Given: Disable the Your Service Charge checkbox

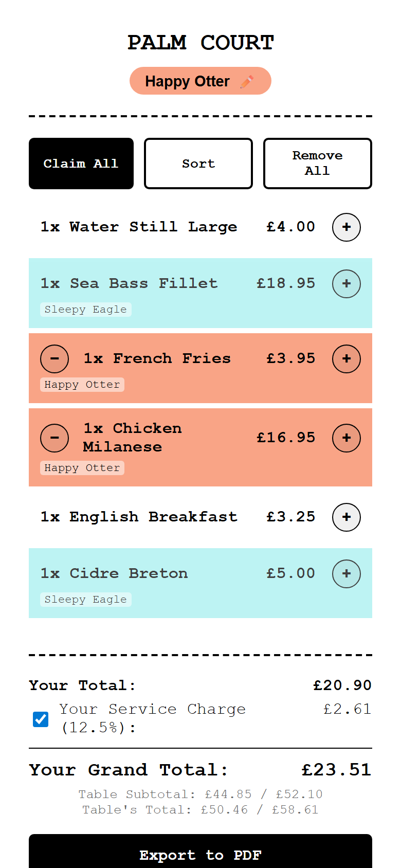Looking at the screenshot, I should pos(40,719).
